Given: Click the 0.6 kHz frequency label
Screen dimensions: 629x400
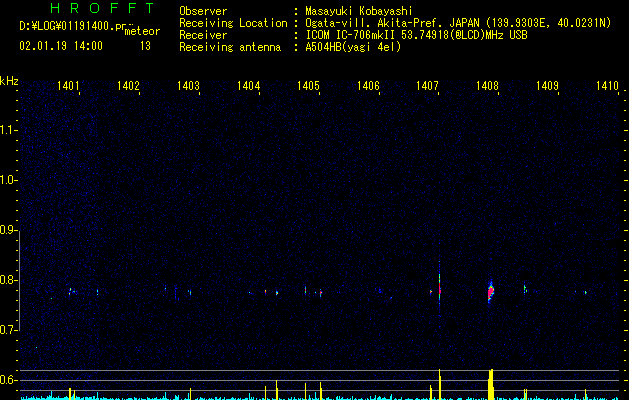Looking at the screenshot, I should click(x=8, y=380).
